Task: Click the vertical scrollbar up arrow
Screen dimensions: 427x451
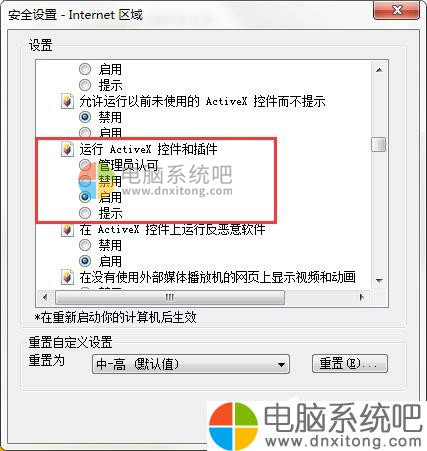Action: click(379, 70)
